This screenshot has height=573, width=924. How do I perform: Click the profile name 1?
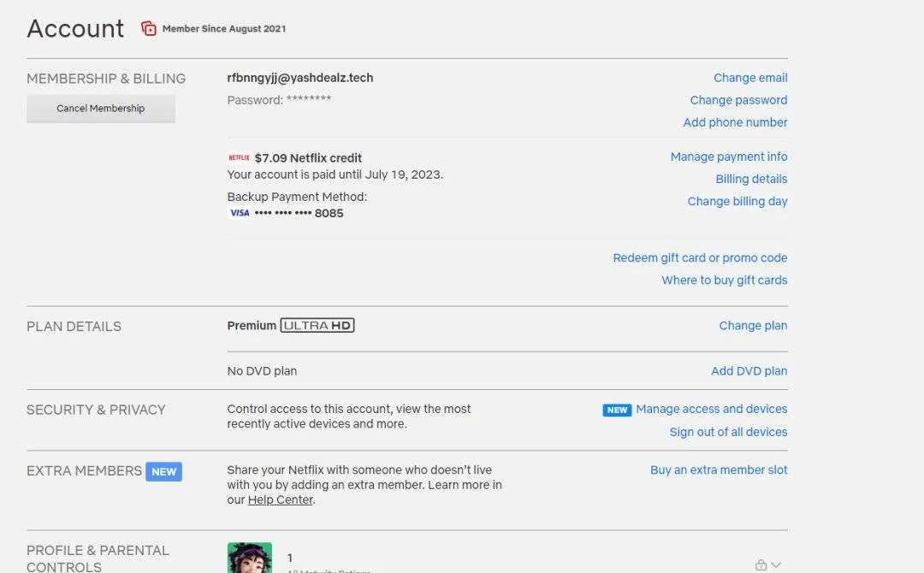(290, 558)
